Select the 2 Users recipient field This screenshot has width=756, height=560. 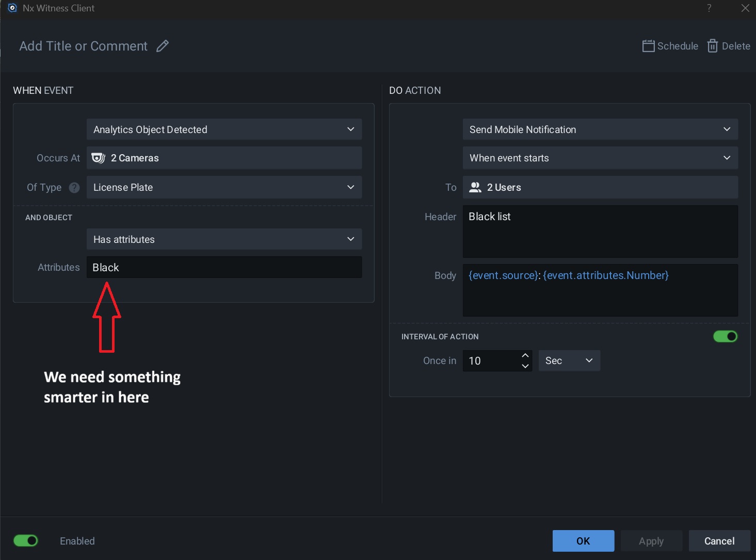pyautogui.click(x=600, y=187)
